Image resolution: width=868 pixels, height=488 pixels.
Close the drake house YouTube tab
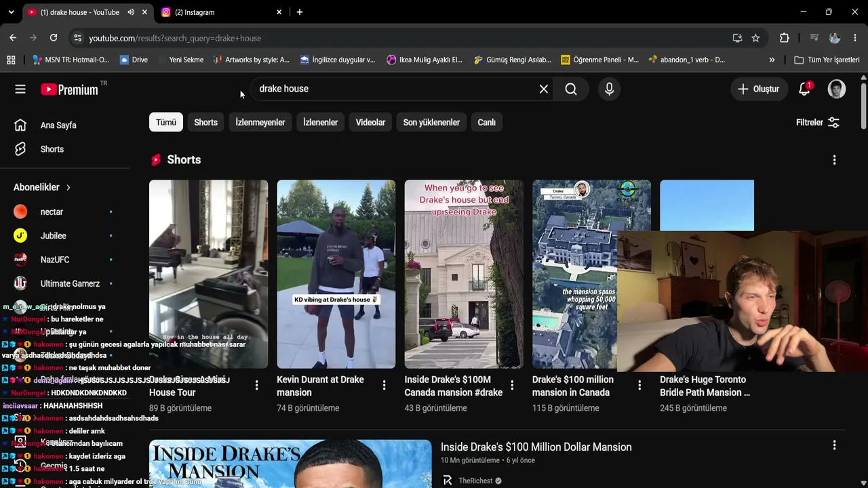[x=144, y=12]
